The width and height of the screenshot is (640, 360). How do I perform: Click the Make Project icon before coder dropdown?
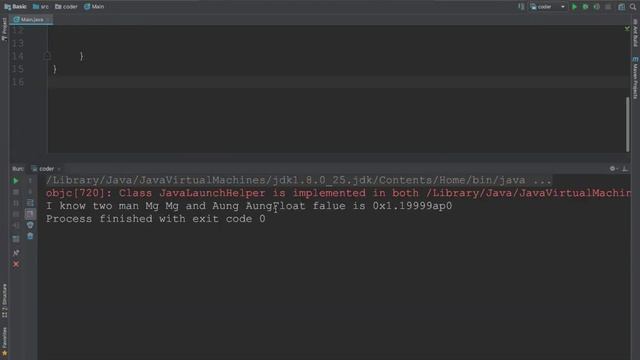pos(521,7)
